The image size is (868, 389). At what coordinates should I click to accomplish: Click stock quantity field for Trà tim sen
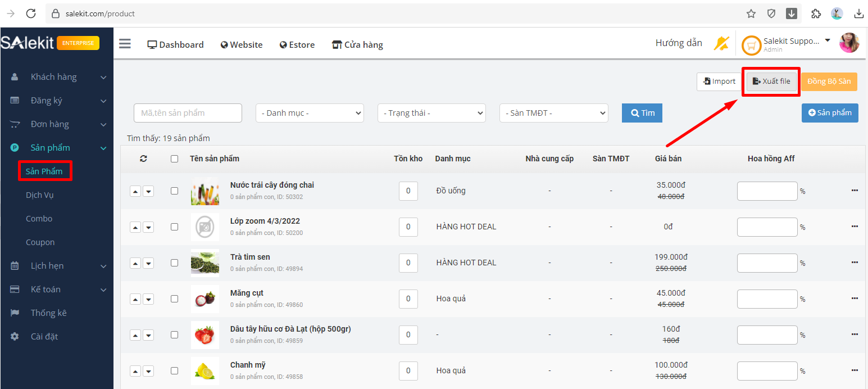[x=408, y=263]
